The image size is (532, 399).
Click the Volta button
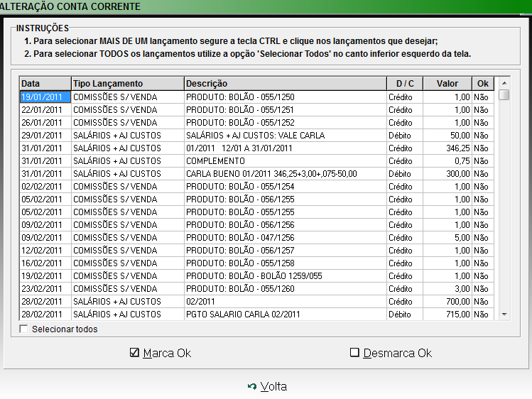point(267,386)
